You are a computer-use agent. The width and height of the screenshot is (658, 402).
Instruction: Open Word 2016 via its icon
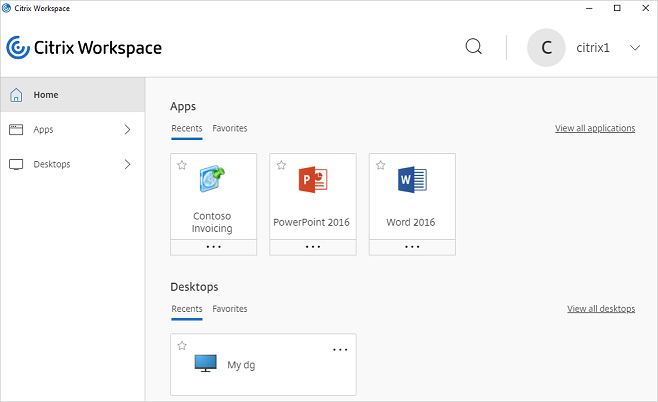pyautogui.click(x=412, y=180)
